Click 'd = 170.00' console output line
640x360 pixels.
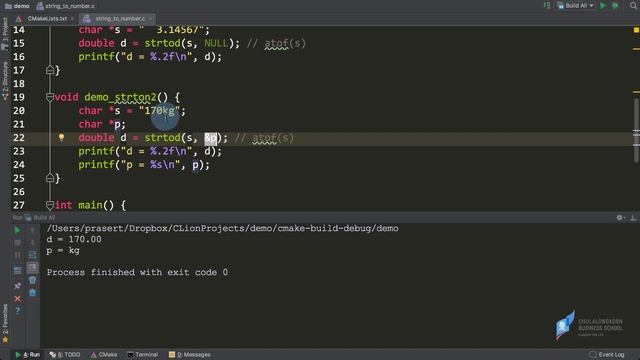click(x=74, y=240)
